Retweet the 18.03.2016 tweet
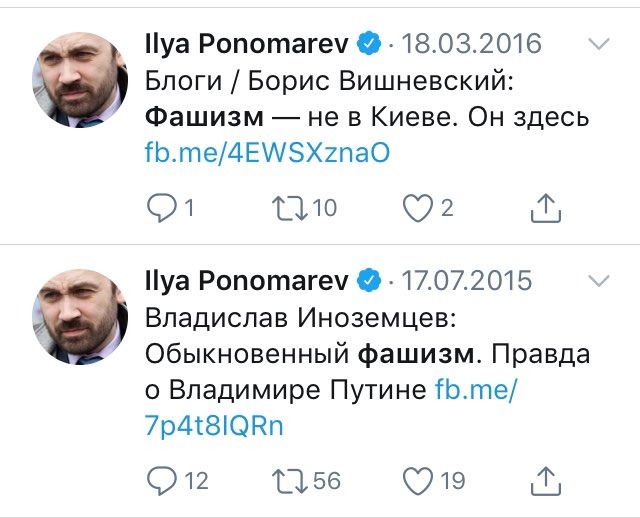This screenshot has height=518, width=640. [290, 208]
